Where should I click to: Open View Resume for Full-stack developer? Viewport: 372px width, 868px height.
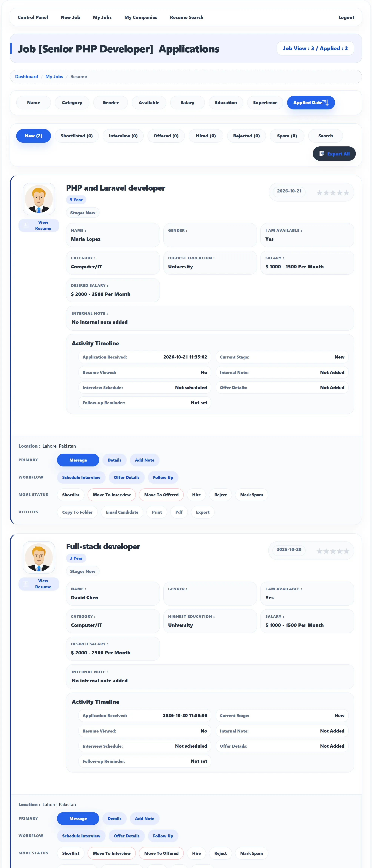tap(39, 584)
